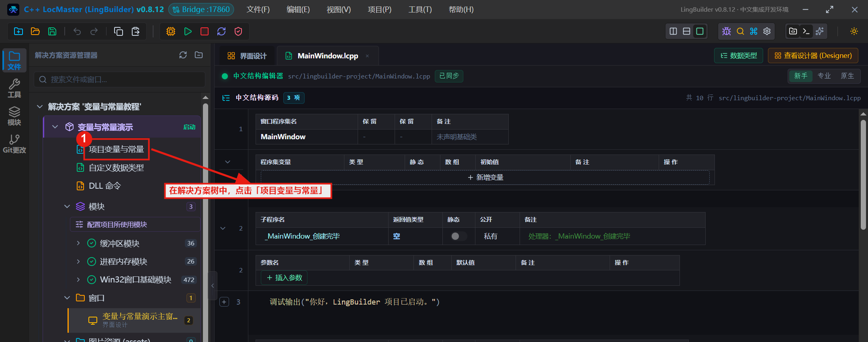This screenshot has width=868, height=342.
Task: Click the blue refresh cycle icon
Action: [221, 31]
